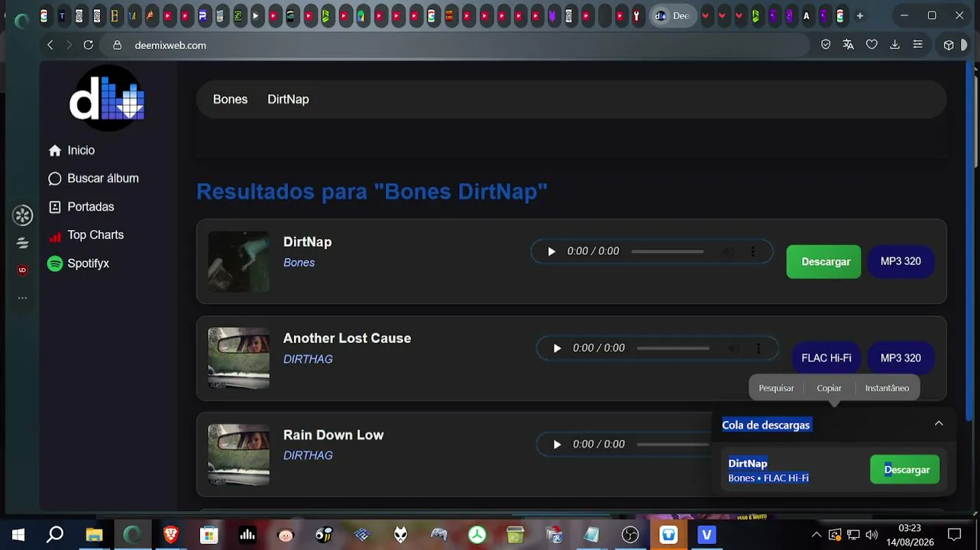The width and height of the screenshot is (980, 550).
Task: Open the Windows Start menu
Action: point(18,535)
